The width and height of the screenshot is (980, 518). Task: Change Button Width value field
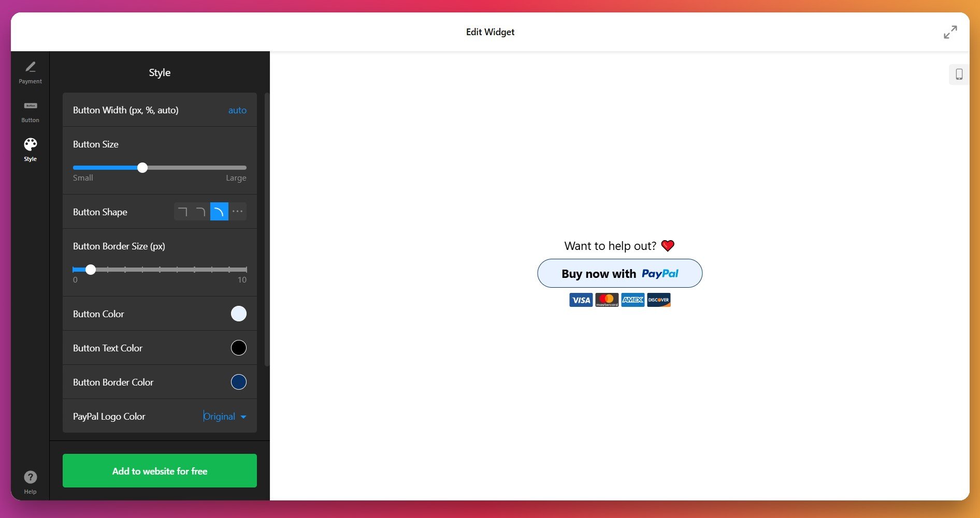(237, 110)
